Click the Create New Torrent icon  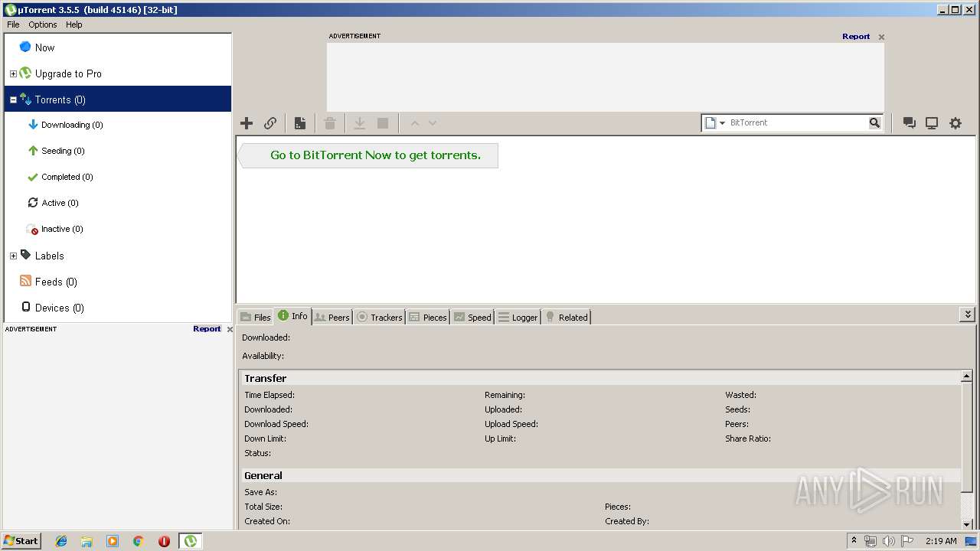pos(300,123)
